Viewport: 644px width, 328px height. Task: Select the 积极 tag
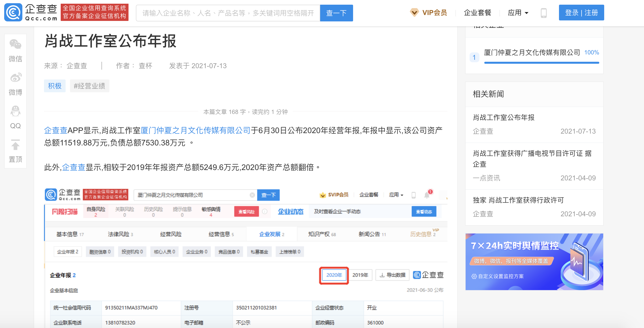coord(55,86)
